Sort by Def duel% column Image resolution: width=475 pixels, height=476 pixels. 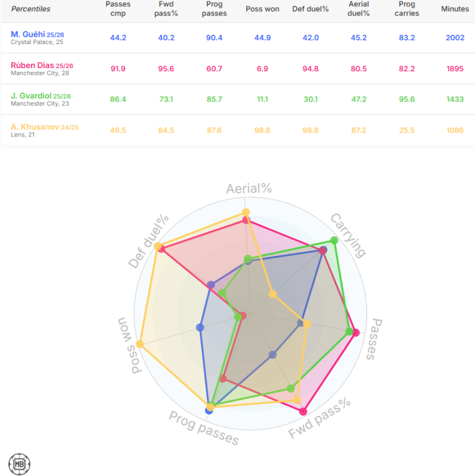click(x=310, y=9)
